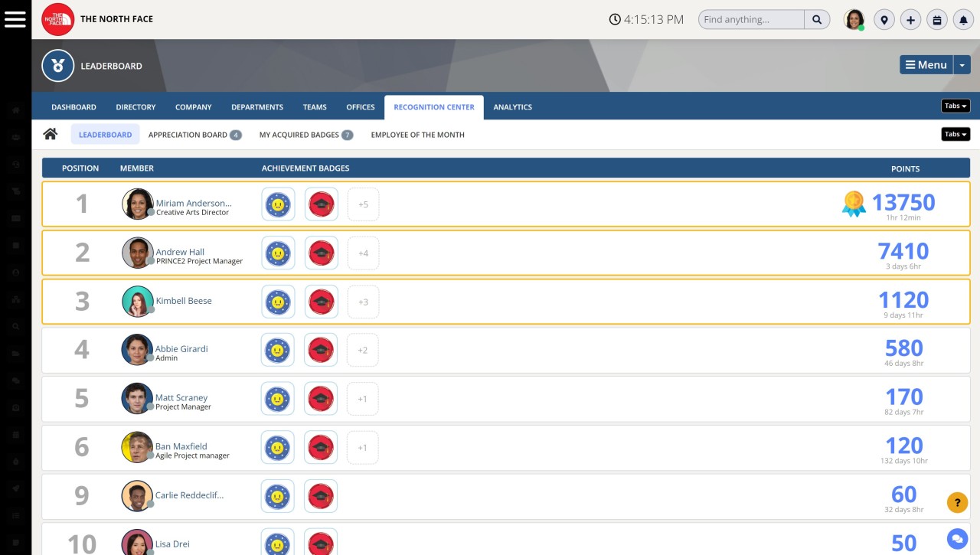The image size is (980, 555).
Task: Open the notifications bell
Action: 963,20
